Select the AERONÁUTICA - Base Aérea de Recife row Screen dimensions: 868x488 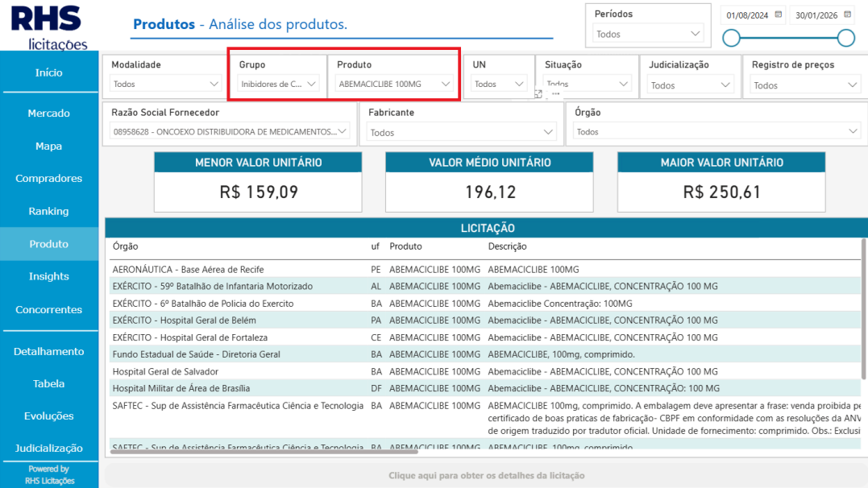click(x=485, y=270)
